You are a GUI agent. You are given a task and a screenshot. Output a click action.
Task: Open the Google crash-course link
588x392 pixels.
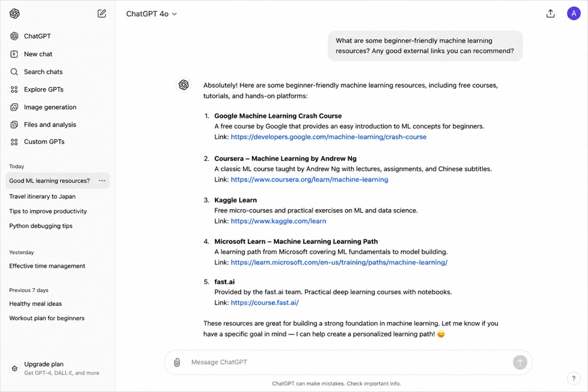tap(329, 137)
